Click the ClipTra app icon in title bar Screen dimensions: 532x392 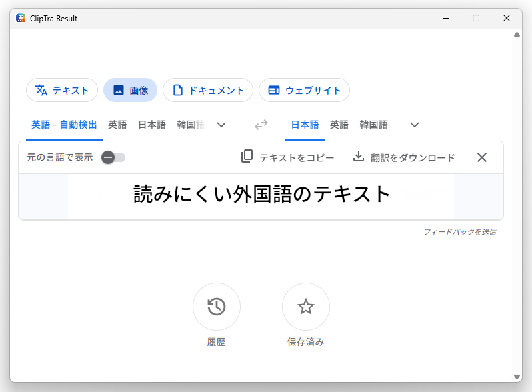(x=21, y=18)
